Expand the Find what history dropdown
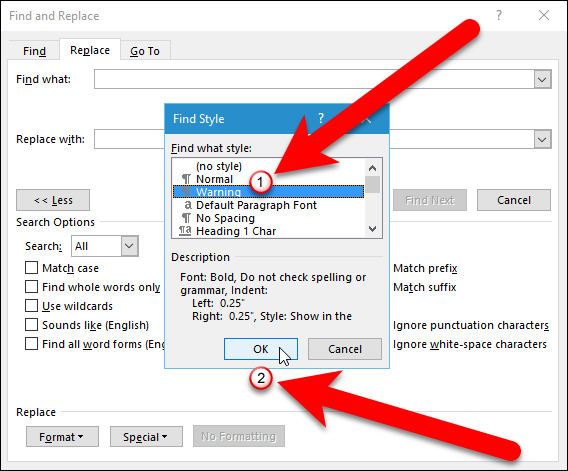The width and height of the screenshot is (568, 471). point(542,79)
